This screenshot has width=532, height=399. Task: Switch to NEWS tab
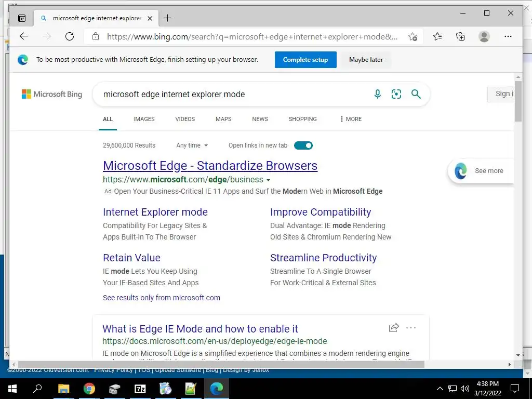click(x=260, y=119)
